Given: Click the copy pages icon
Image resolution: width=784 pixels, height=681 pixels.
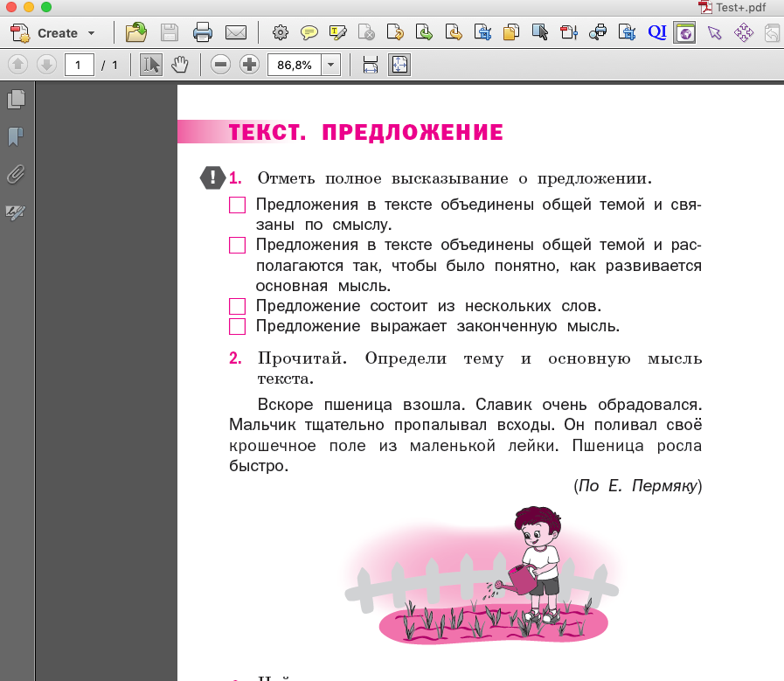Looking at the screenshot, I should coord(511,33).
